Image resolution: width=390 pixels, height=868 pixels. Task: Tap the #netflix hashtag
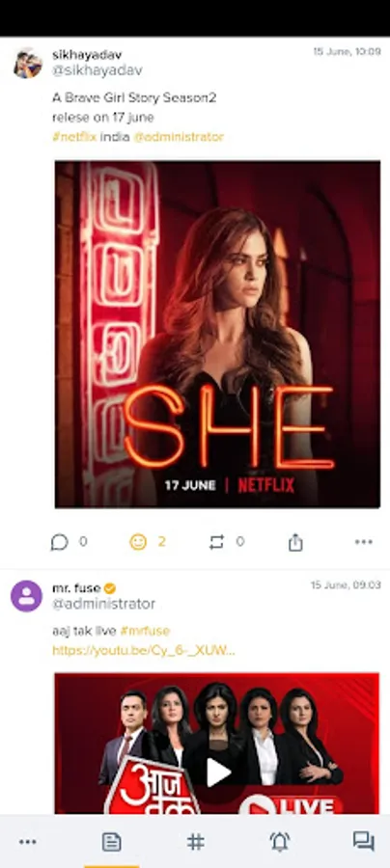click(74, 137)
